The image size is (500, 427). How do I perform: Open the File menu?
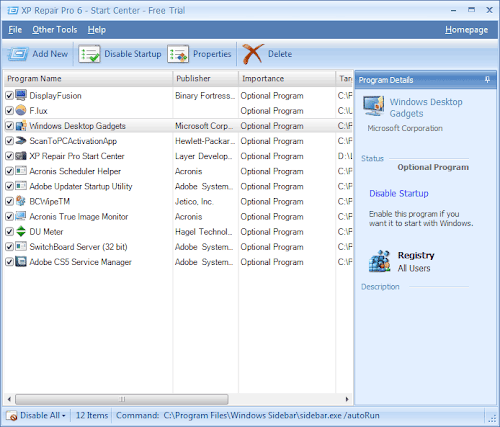click(15, 30)
